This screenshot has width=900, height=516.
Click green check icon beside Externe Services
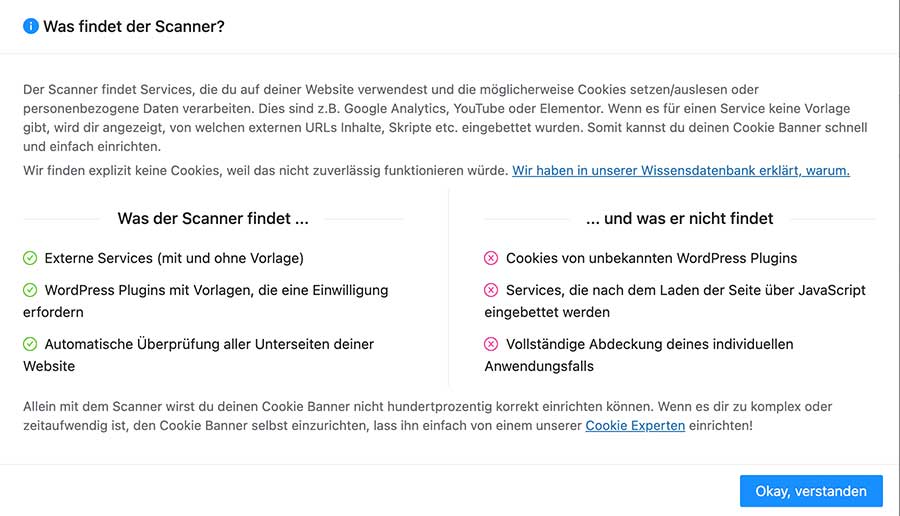coord(31,258)
